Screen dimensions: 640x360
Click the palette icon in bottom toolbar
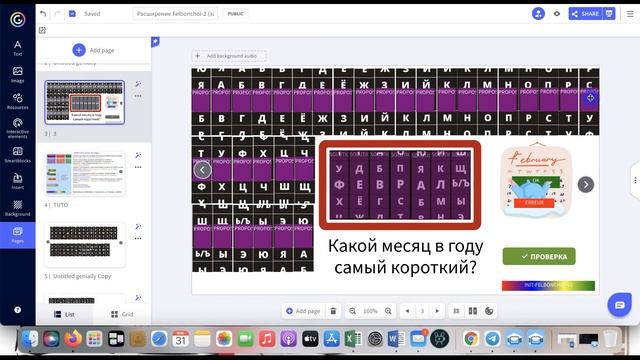coord(489,311)
